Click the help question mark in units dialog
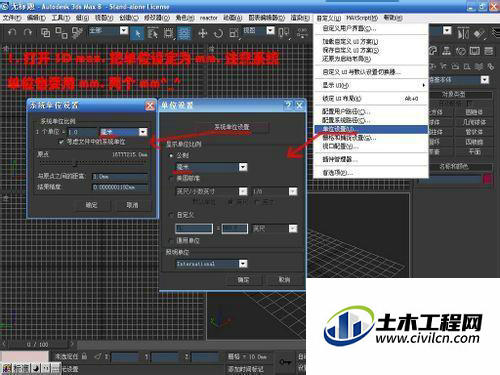Screen dimensions: 500x375 point(288,105)
